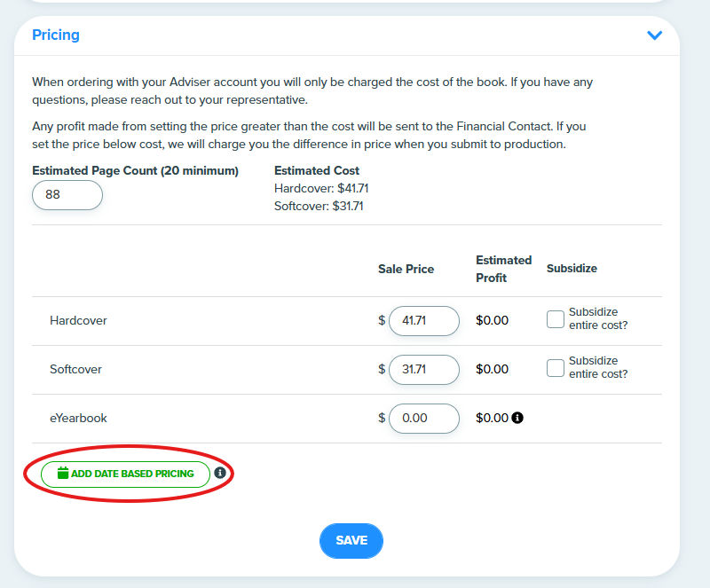Focus the eYearbook sale price field
710x588 pixels.
(424, 419)
